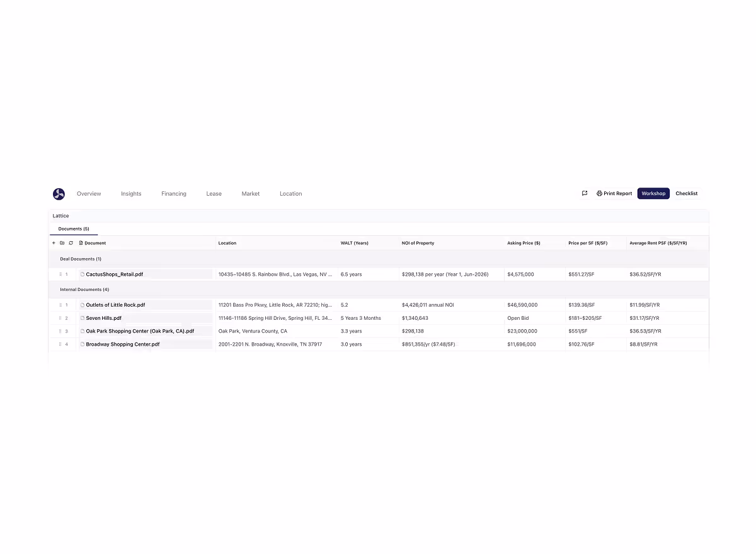This screenshot has height=554, width=756.
Task: Go to the Lease tab
Action: click(x=214, y=194)
